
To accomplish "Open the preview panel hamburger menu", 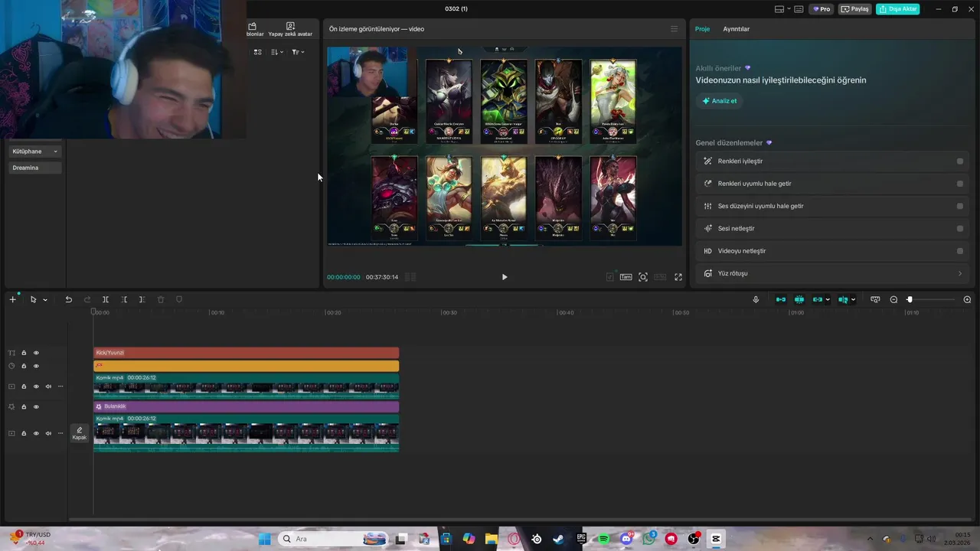I will tap(674, 29).
